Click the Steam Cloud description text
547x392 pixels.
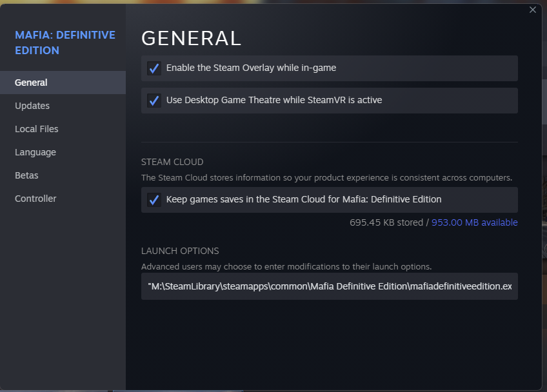[x=326, y=178]
